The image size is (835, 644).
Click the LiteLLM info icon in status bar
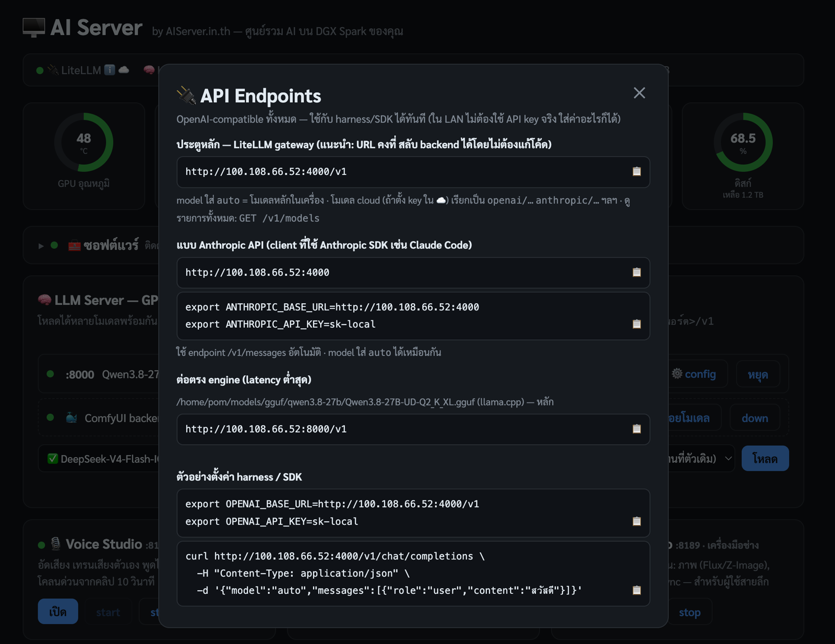(x=110, y=70)
